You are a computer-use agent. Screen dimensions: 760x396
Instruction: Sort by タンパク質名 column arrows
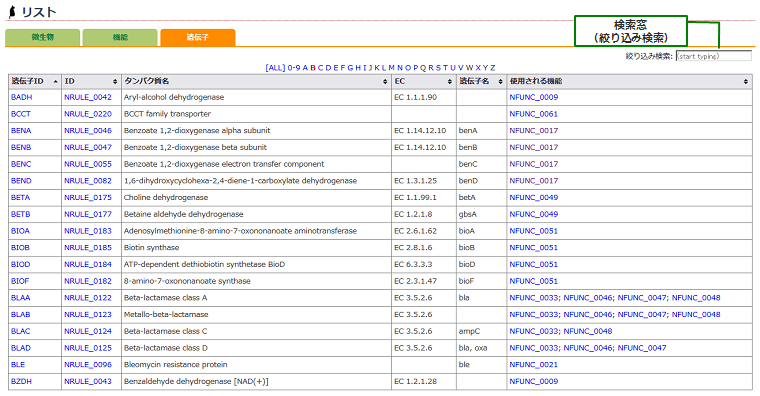(x=385, y=81)
